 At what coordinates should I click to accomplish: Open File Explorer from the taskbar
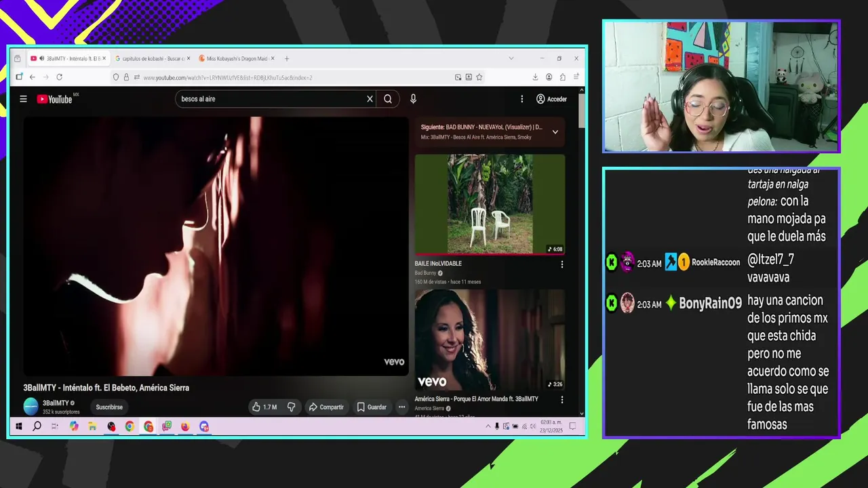tap(92, 426)
